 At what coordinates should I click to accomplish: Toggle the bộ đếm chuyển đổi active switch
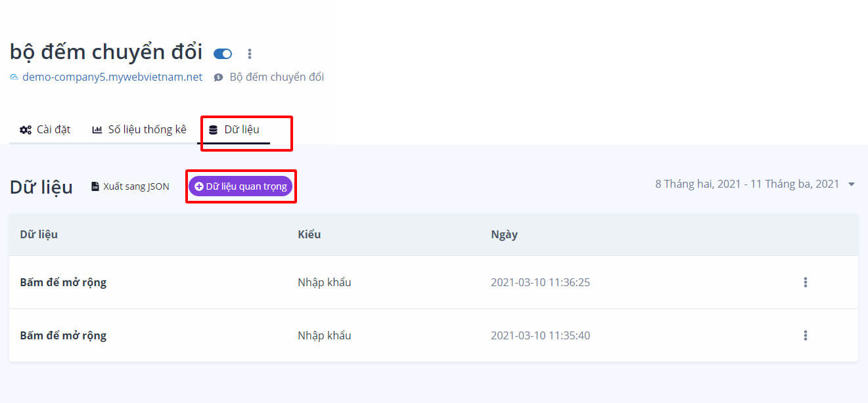pos(223,54)
